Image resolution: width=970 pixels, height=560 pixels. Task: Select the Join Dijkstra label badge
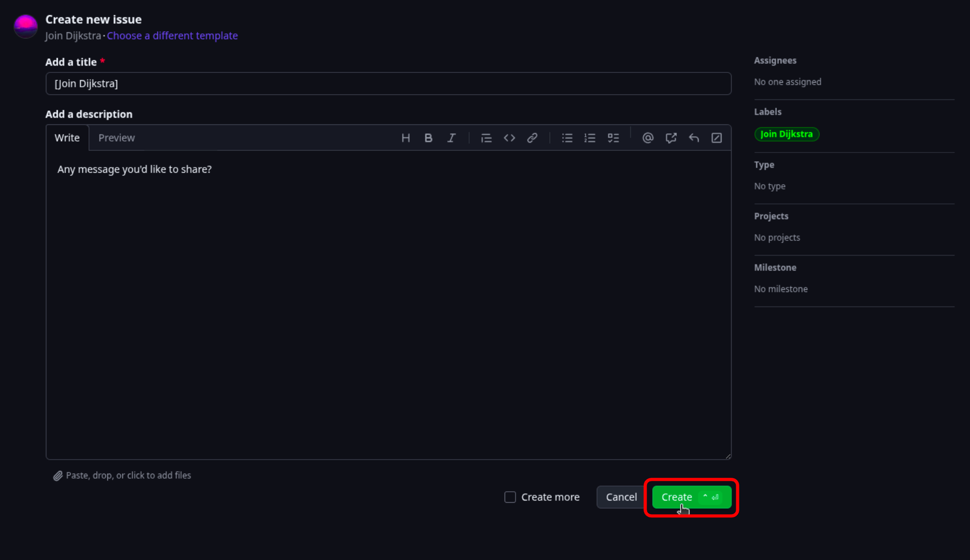787,134
